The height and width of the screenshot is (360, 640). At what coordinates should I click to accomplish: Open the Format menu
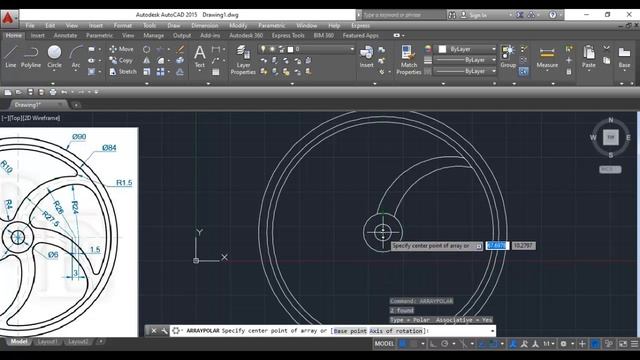122,25
